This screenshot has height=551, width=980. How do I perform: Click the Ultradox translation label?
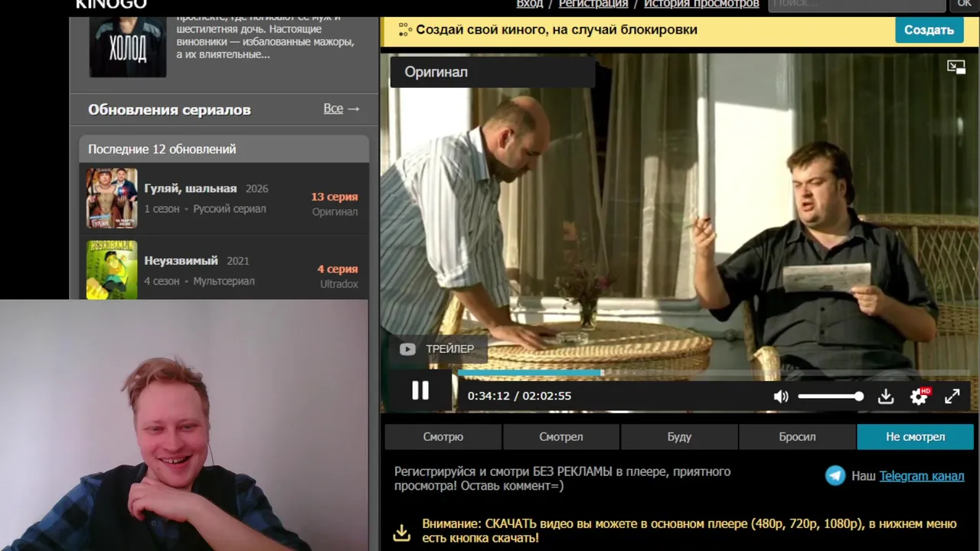(339, 284)
